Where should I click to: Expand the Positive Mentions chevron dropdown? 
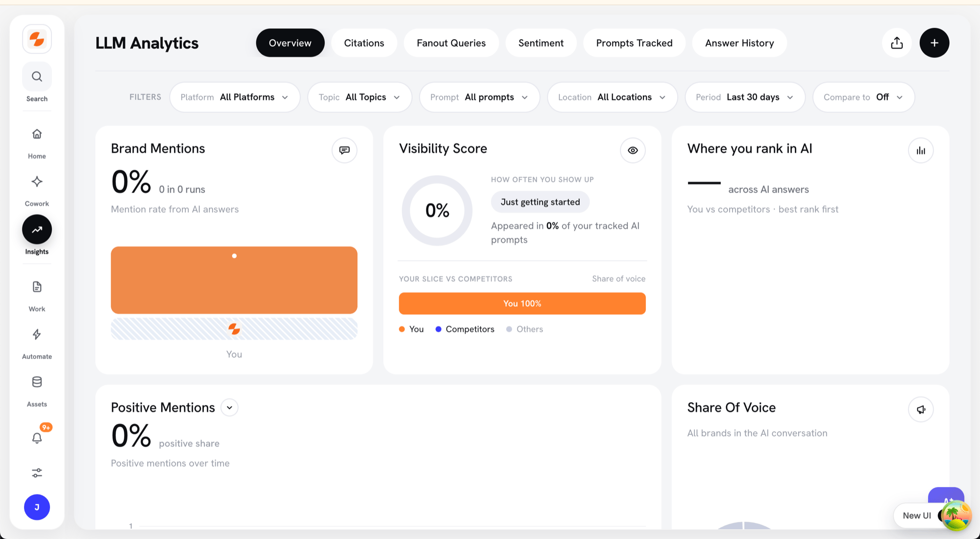pyautogui.click(x=229, y=408)
